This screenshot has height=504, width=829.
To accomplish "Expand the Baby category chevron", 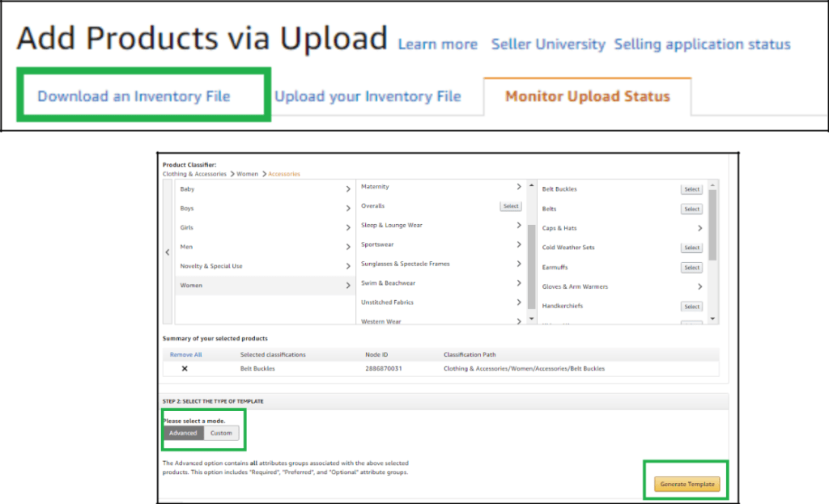I will 348,189.
